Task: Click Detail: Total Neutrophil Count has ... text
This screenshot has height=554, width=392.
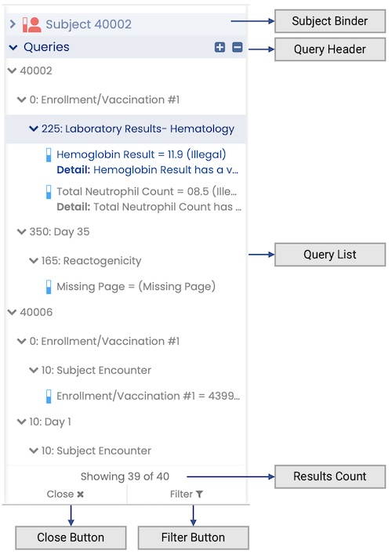Action: [149, 207]
